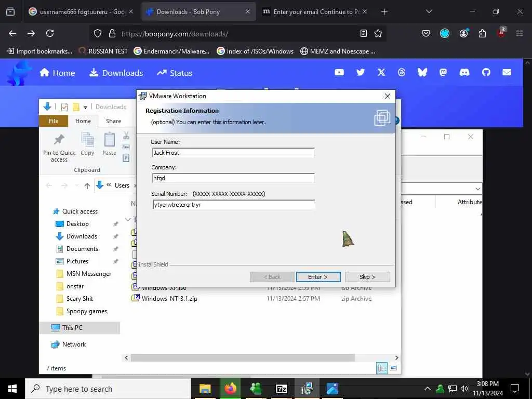Open Bob Pony Discord icon

point(464,72)
